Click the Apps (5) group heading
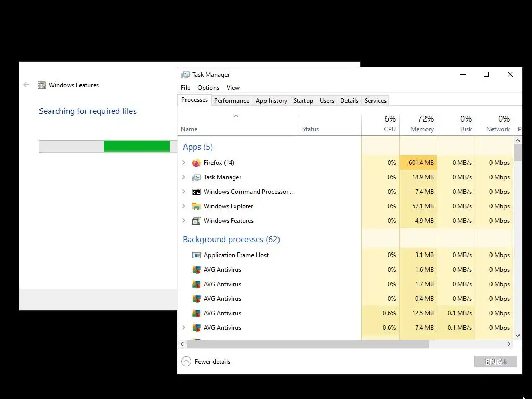The image size is (532, 399). (198, 147)
